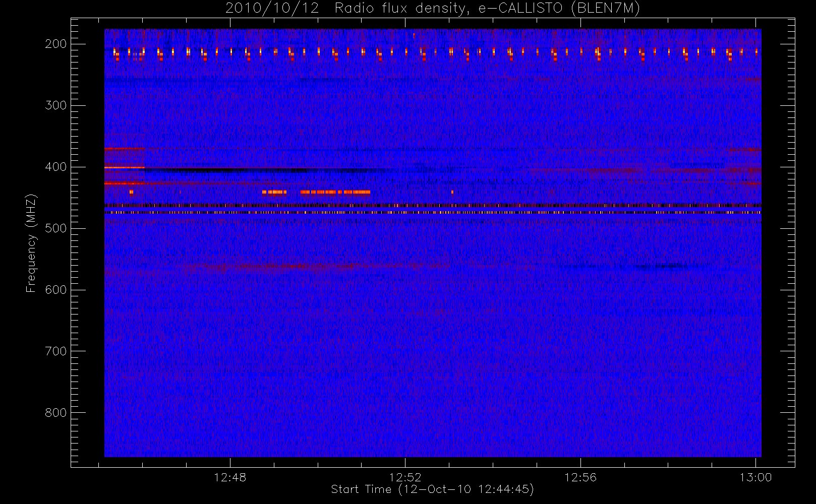The width and height of the screenshot is (816, 504).
Task: Select the '600' frequency axis label
Action: click(56, 290)
